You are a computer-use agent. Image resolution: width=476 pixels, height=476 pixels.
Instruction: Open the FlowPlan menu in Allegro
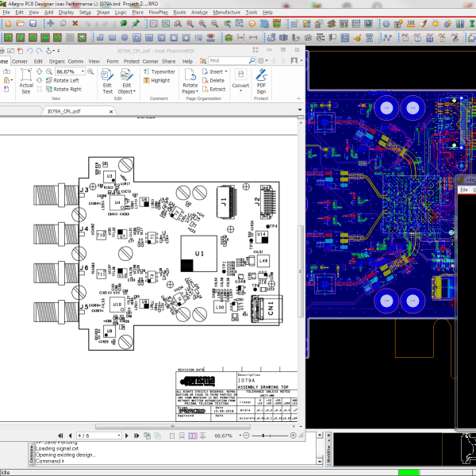click(158, 13)
